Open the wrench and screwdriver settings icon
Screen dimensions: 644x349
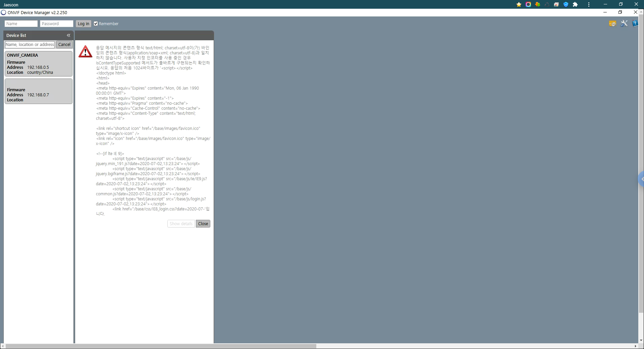(624, 23)
